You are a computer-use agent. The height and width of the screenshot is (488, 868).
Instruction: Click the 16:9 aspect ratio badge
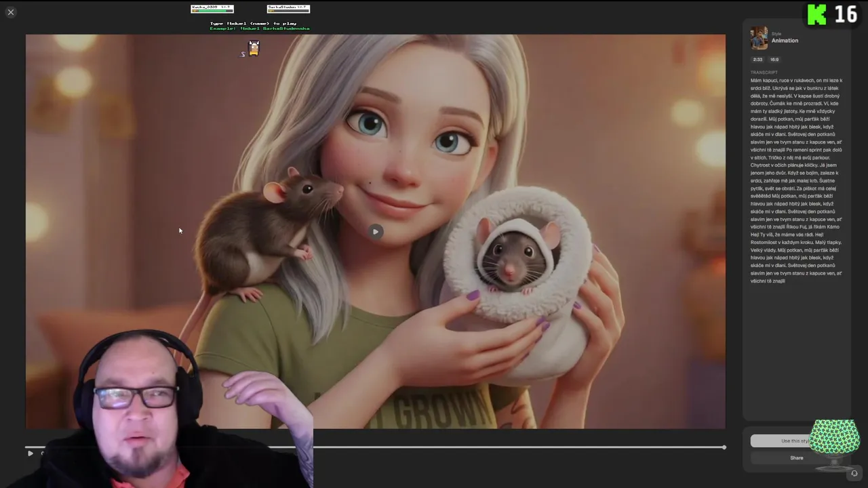(x=774, y=60)
